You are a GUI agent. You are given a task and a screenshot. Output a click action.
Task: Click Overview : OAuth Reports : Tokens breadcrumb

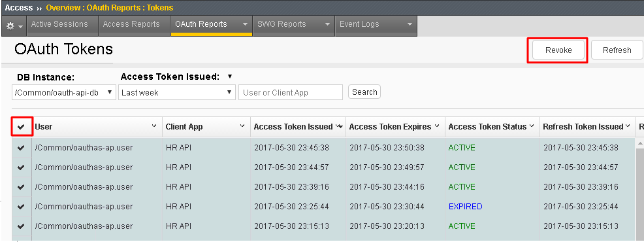pyautogui.click(x=109, y=7)
